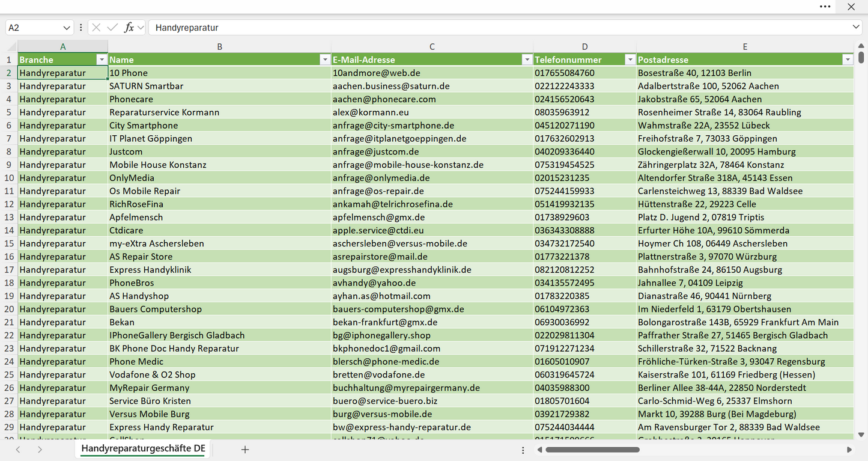The width and height of the screenshot is (868, 461).
Task: Click address 'Dianastraße 46, 90441 Nürnberg'
Action: pyautogui.click(x=705, y=296)
